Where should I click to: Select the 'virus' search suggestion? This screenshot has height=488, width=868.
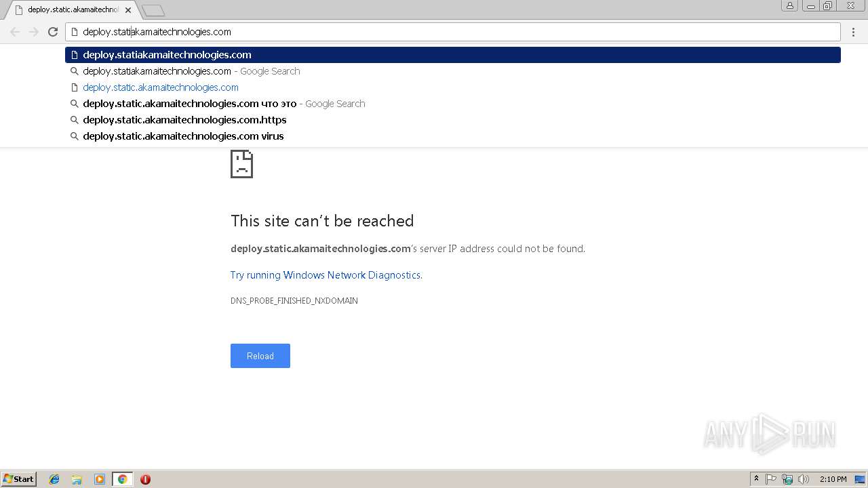tap(453, 136)
